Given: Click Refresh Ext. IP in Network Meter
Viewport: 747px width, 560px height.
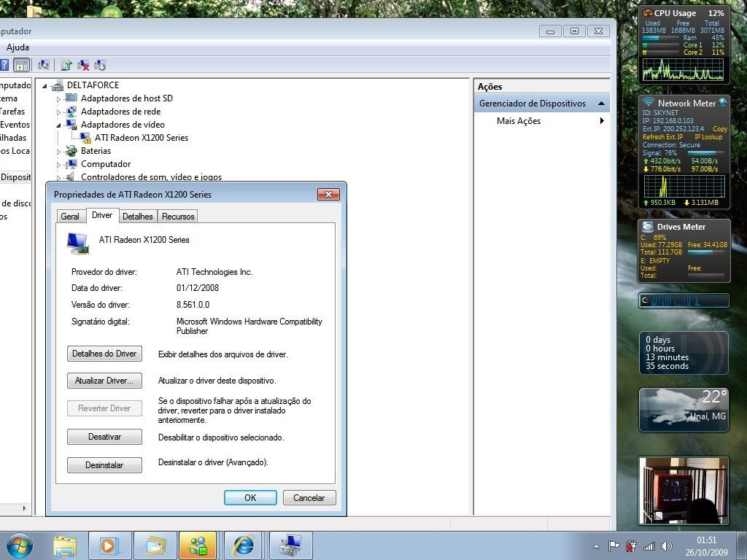Looking at the screenshot, I should point(662,136).
